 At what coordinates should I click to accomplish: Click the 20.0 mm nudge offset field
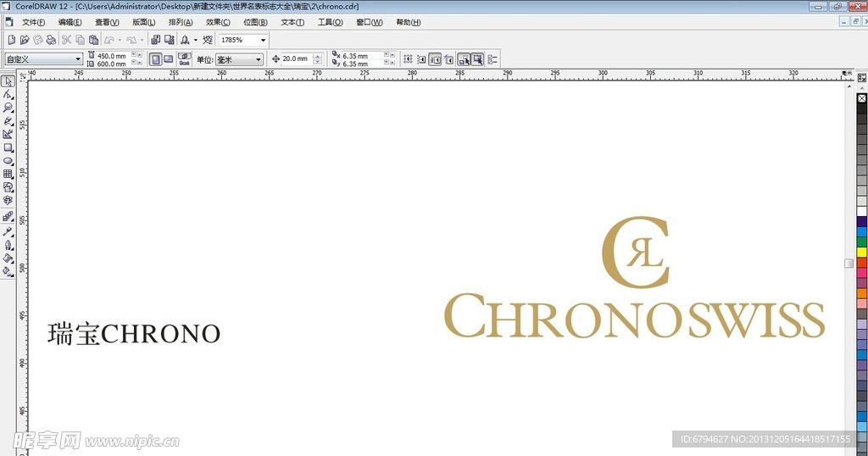[296, 59]
